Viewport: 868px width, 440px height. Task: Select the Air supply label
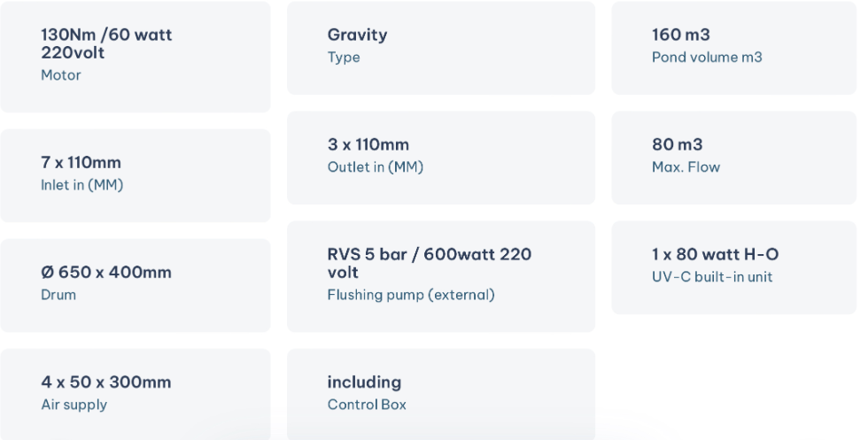74,405
